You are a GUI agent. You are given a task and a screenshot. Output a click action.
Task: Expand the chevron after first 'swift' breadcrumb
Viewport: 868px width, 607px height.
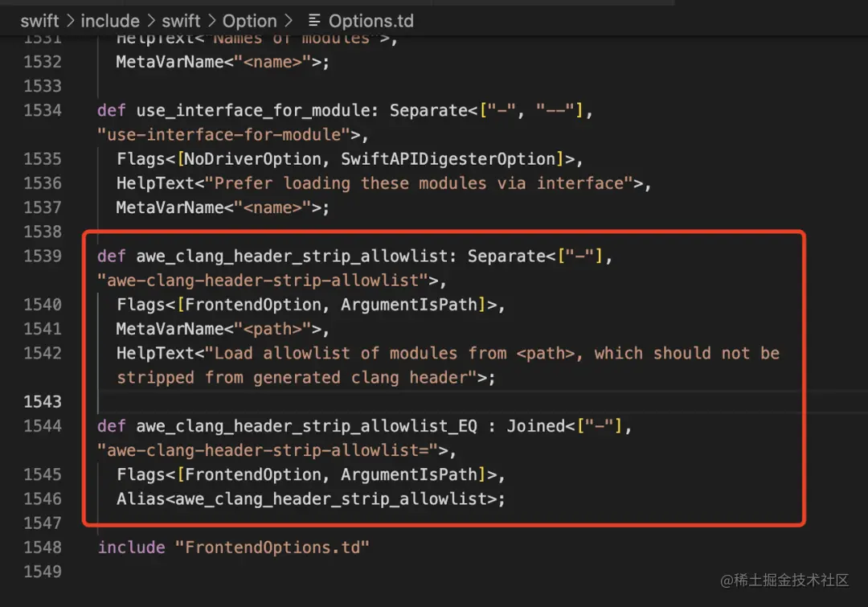pos(70,21)
